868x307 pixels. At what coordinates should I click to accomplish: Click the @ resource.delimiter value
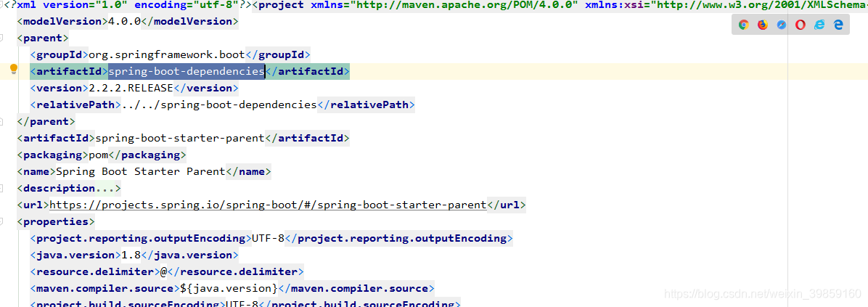pyautogui.click(x=163, y=271)
